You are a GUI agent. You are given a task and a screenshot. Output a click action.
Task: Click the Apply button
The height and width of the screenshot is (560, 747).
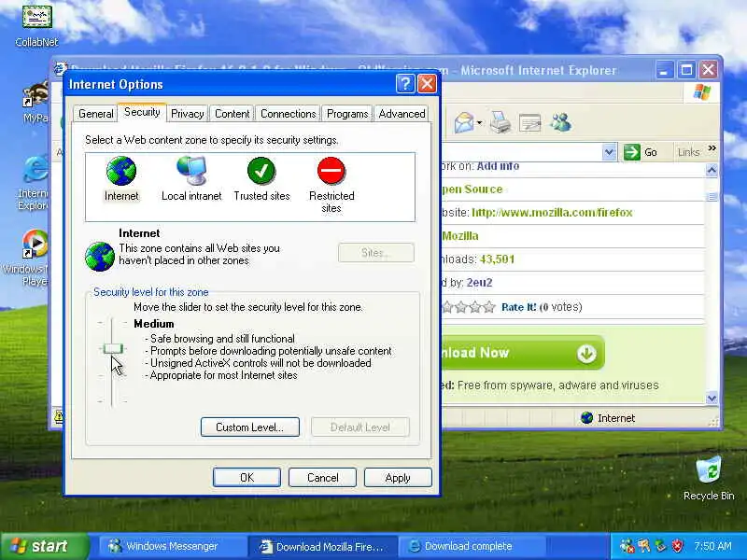pyautogui.click(x=398, y=478)
